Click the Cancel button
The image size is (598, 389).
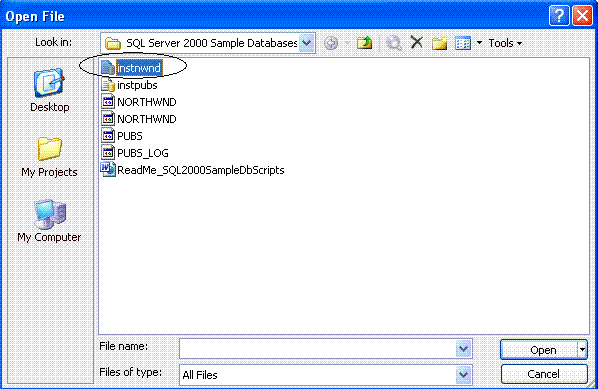click(x=544, y=374)
